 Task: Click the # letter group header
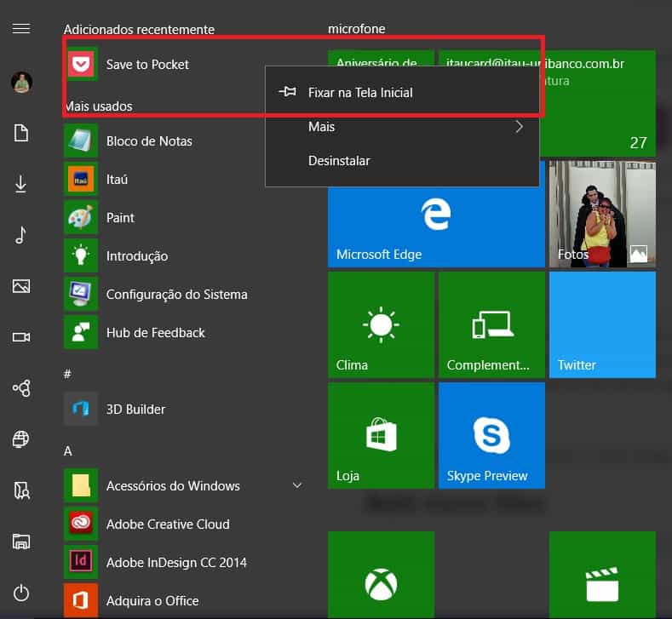(67, 374)
